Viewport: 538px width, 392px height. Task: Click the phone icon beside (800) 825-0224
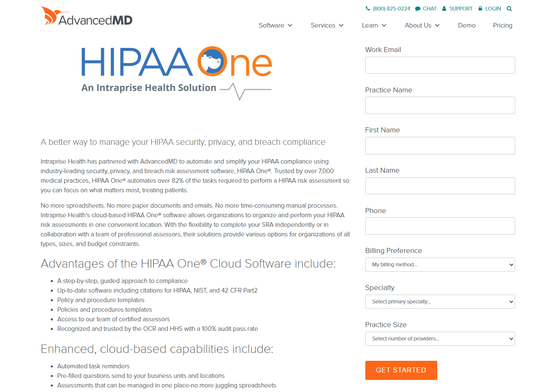click(x=368, y=8)
